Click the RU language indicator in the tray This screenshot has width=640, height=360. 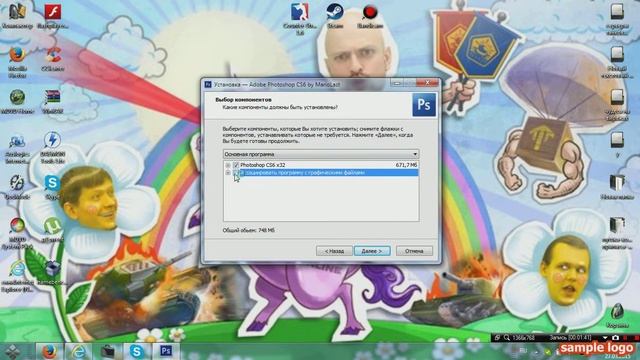coord(524,351)
